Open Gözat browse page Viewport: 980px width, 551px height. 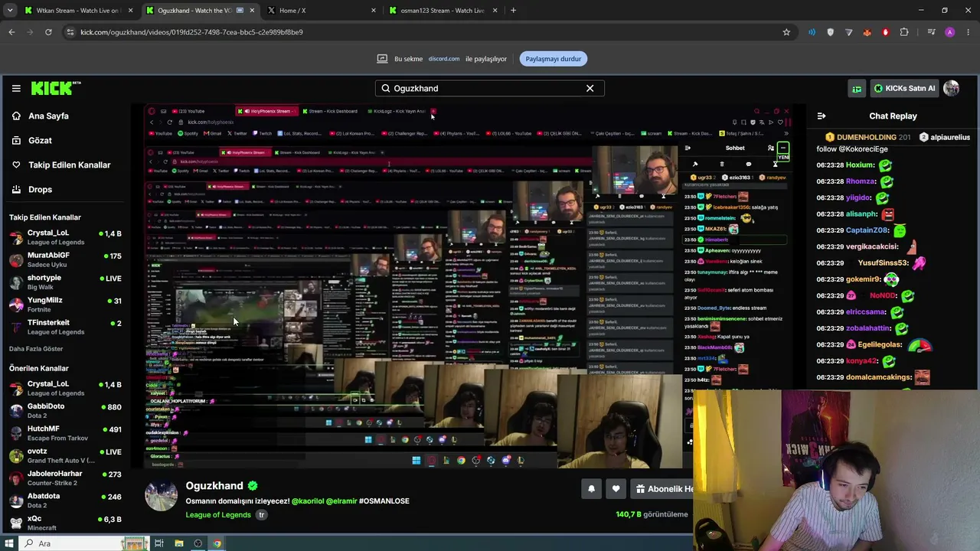click(x=40, y=140)
